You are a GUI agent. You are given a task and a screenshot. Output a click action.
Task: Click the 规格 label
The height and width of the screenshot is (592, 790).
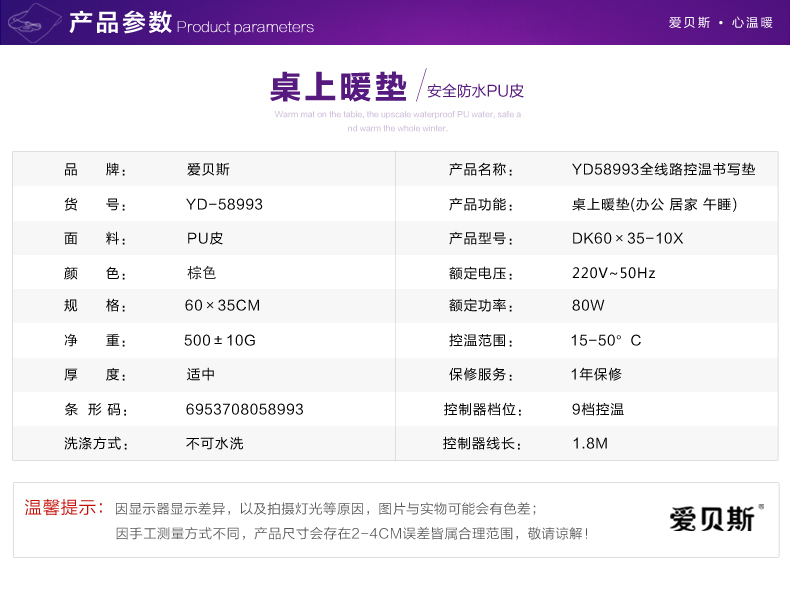tap(95, 305)
